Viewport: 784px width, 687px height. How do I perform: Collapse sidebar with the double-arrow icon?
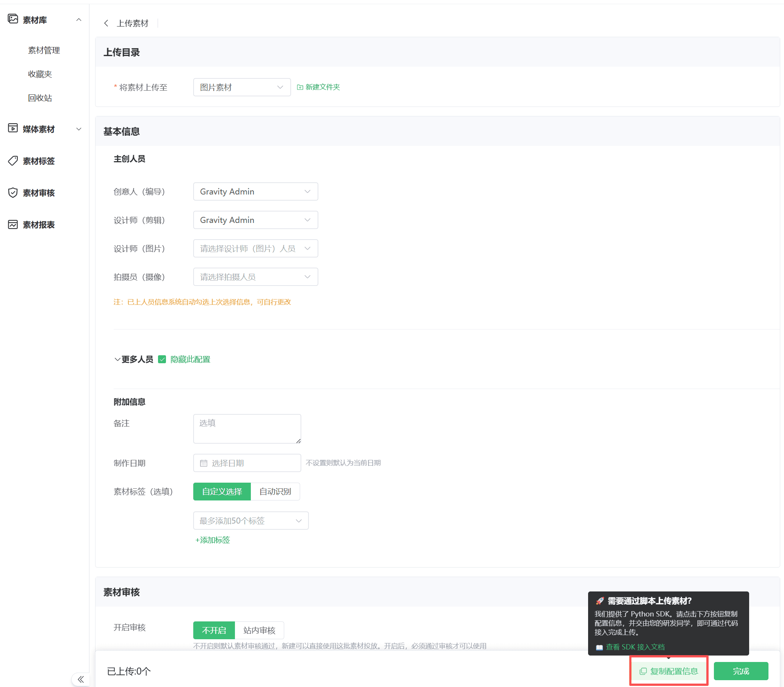point(80,679)
